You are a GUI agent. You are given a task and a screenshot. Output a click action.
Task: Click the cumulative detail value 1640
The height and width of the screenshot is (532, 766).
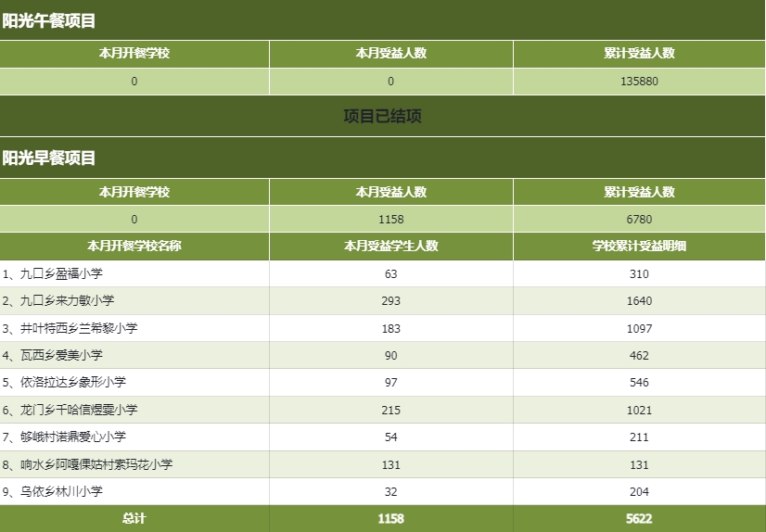pyautogui.click(x=639, y=300)
